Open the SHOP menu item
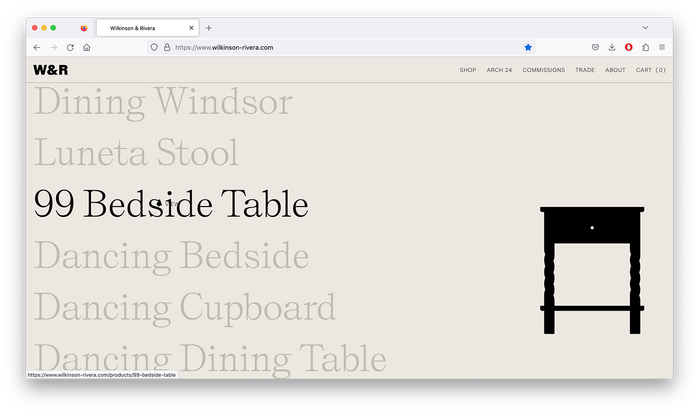Screen dimensions: 699x413 point(467,70)
